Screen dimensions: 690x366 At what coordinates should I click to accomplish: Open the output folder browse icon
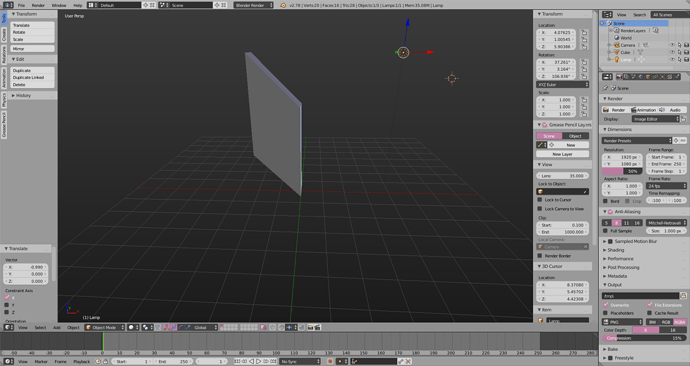683,296
